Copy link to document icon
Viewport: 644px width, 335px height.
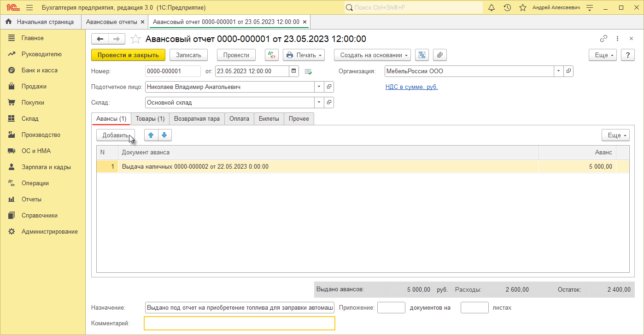pyautogui.click(x=603, y=39)
